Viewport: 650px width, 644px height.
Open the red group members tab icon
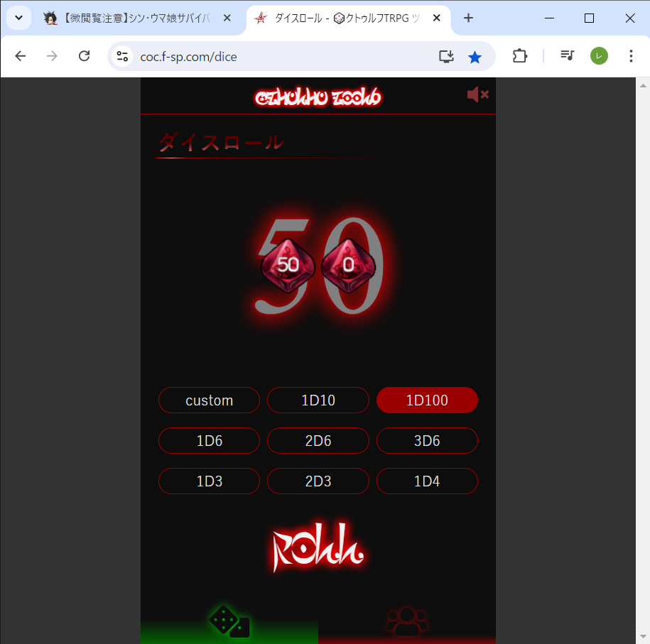(406, 621)
